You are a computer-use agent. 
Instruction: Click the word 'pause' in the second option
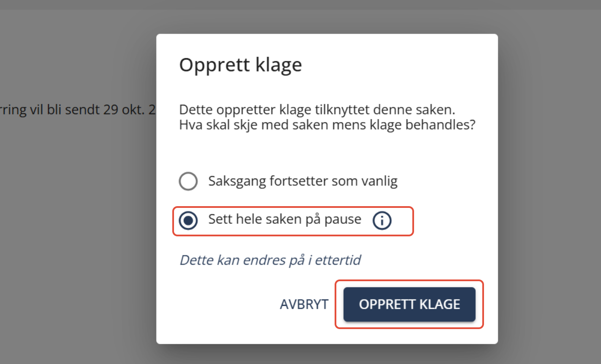pyautogui.click(x=344, y=220)
